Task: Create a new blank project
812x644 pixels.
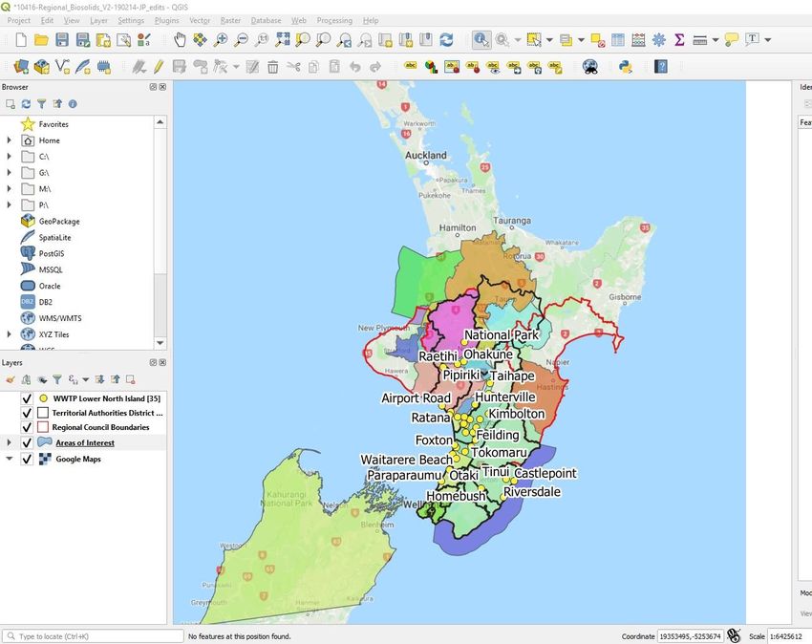Action: (x=21, y=39)
